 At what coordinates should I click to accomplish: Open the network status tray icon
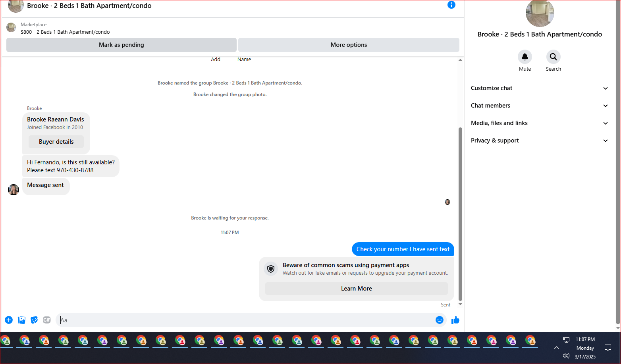[566, 339]
